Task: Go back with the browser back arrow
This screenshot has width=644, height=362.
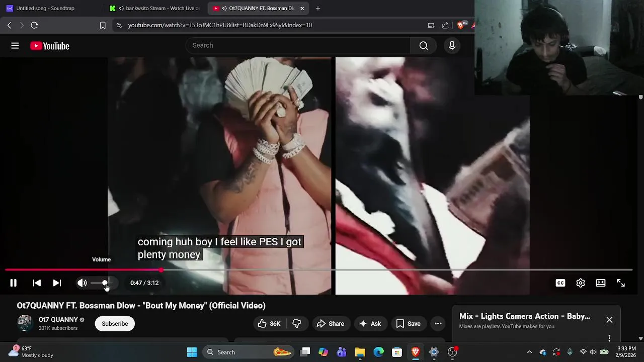Action: coord(9,25)
